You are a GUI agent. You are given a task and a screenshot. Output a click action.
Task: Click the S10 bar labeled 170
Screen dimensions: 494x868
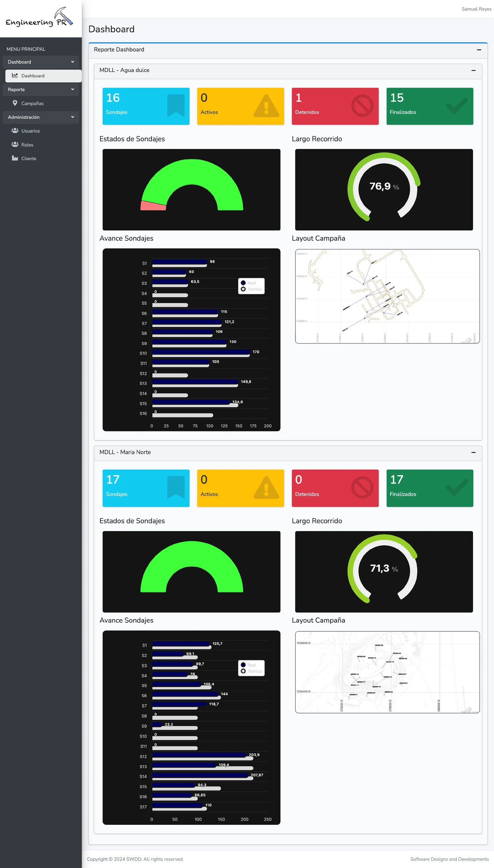coord(201,352)
